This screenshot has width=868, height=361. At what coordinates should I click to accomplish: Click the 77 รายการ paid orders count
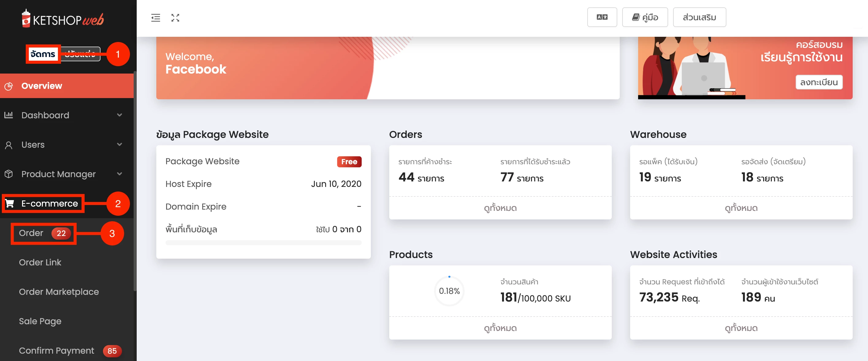pyautogui.click(x=522, y=177)
